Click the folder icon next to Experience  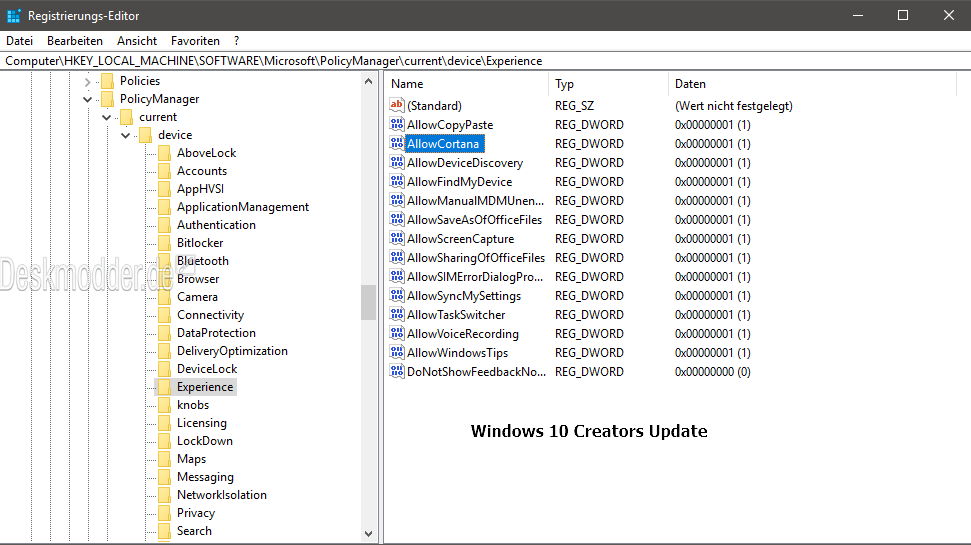(x=165, y=387)
